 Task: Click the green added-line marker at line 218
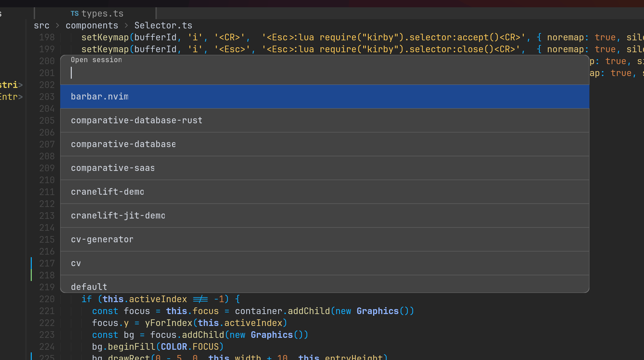pos(31,275)
